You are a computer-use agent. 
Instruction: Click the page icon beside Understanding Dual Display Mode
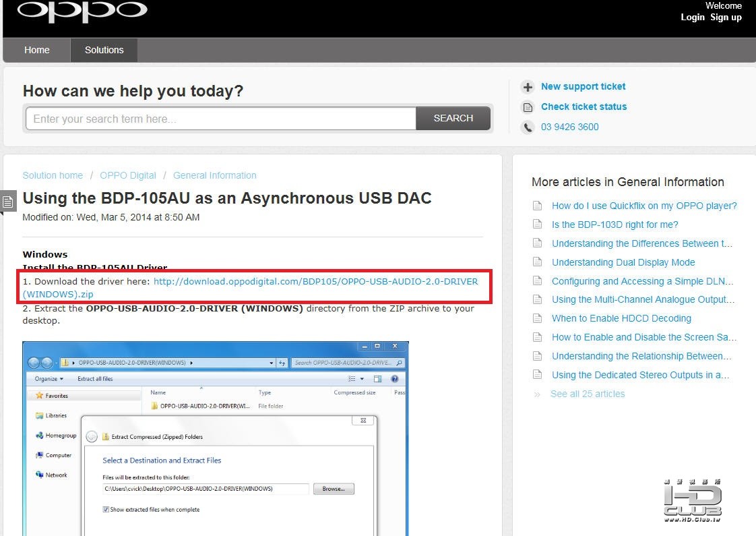coord(537,262)
